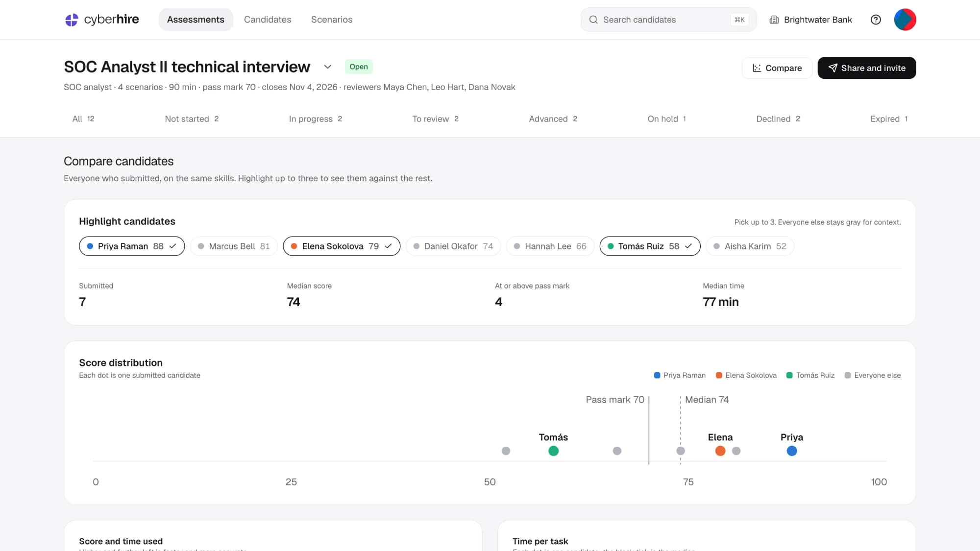Click the Time per task heading
This screenshot has height=551, width=980.
click(540, 541)
